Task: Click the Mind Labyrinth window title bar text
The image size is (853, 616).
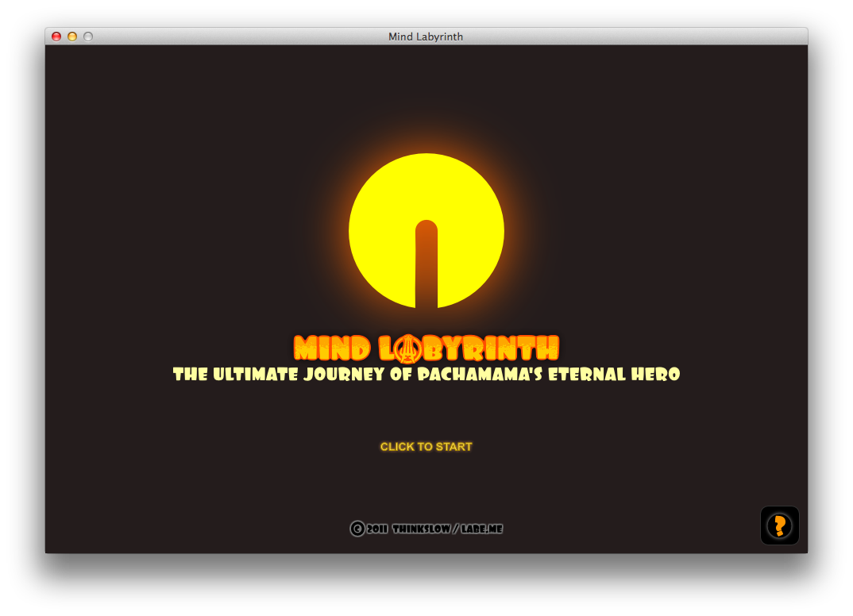Action: [x=426, y=37]
